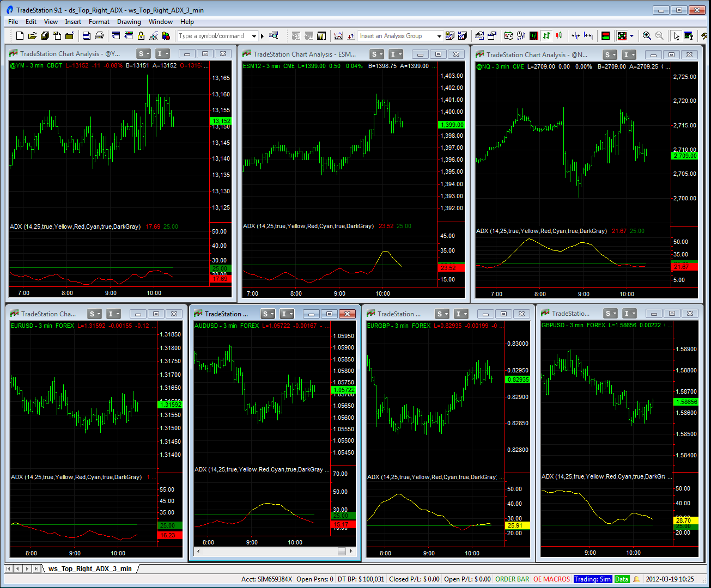Click the AUDUSD chart horizontal scrollbar thumb
The width and height of the screenshot is (711, 588).
tap(342, 552)
